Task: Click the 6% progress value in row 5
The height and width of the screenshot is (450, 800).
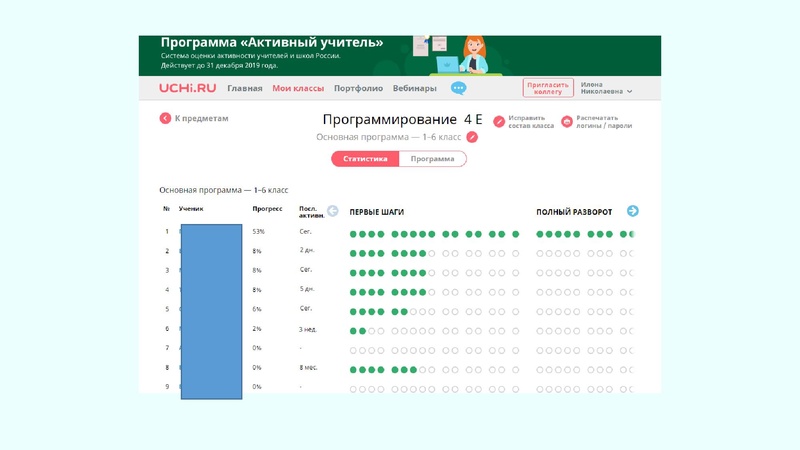Action: click(x=257, y=309)
